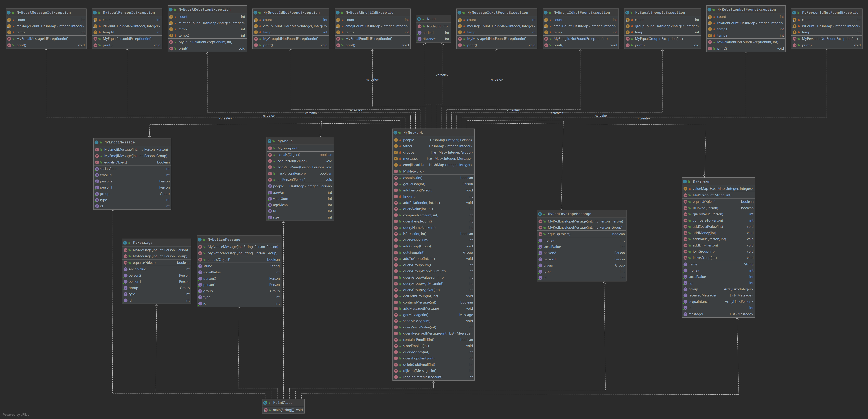Image resolution: width=868 pixels, height=419 pixels.
Task: Select the MyNoticeMessage class title
Action: point(224,240)
